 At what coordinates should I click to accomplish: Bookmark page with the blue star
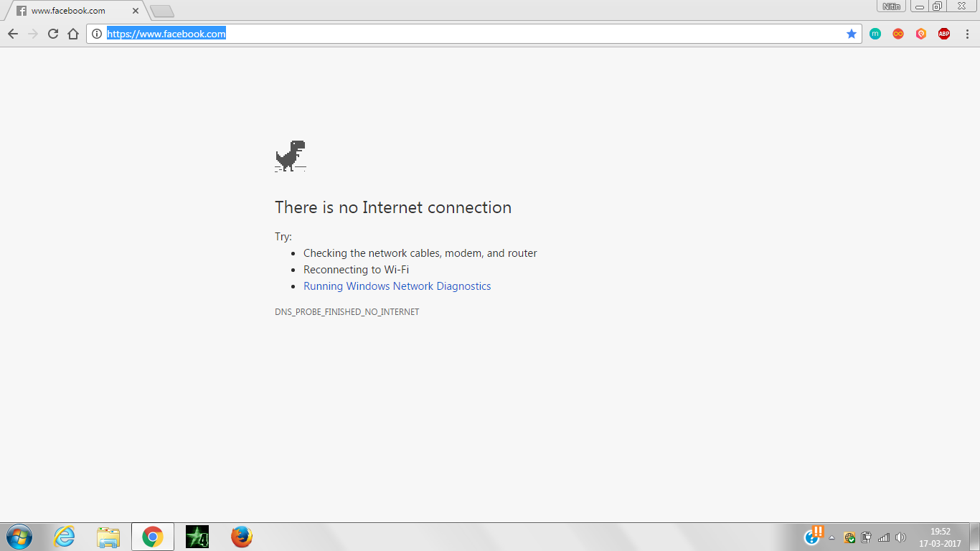852,34
